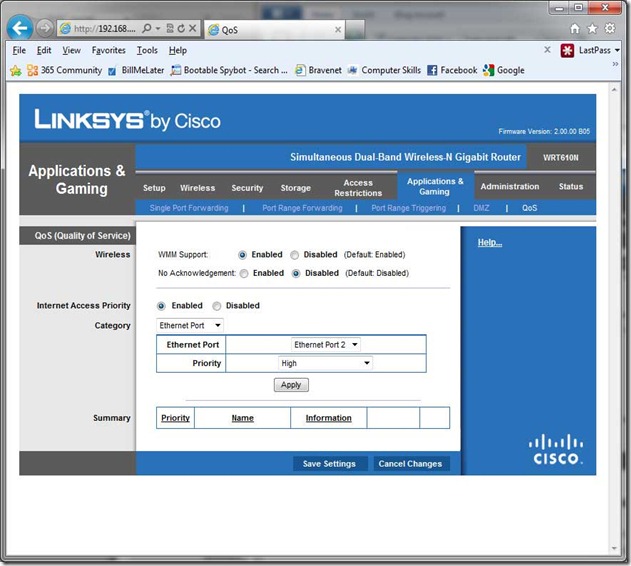Open the Favorites menu
This screenshot has width=631, height=566.
click(x=109, y=51)
